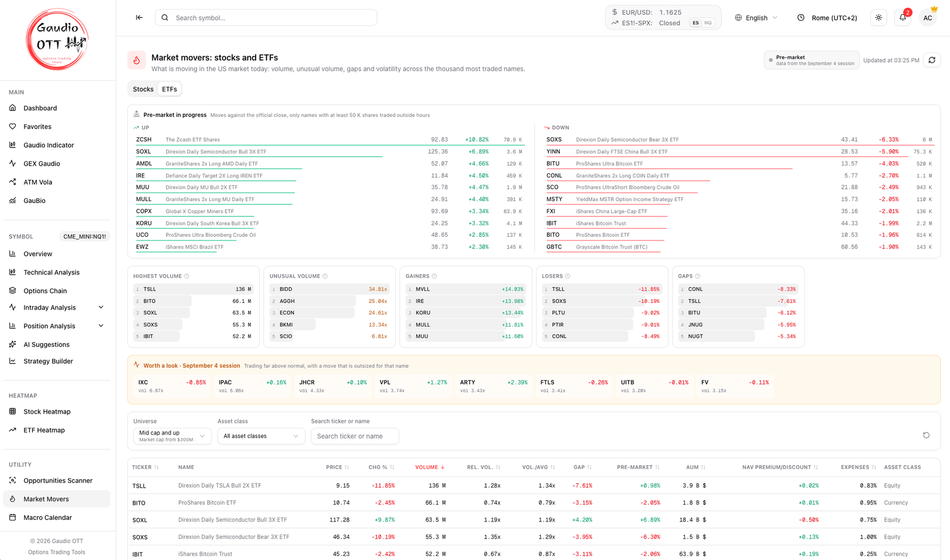
Task: Switch to the ETFs tab
Action: tap(169, 89)
